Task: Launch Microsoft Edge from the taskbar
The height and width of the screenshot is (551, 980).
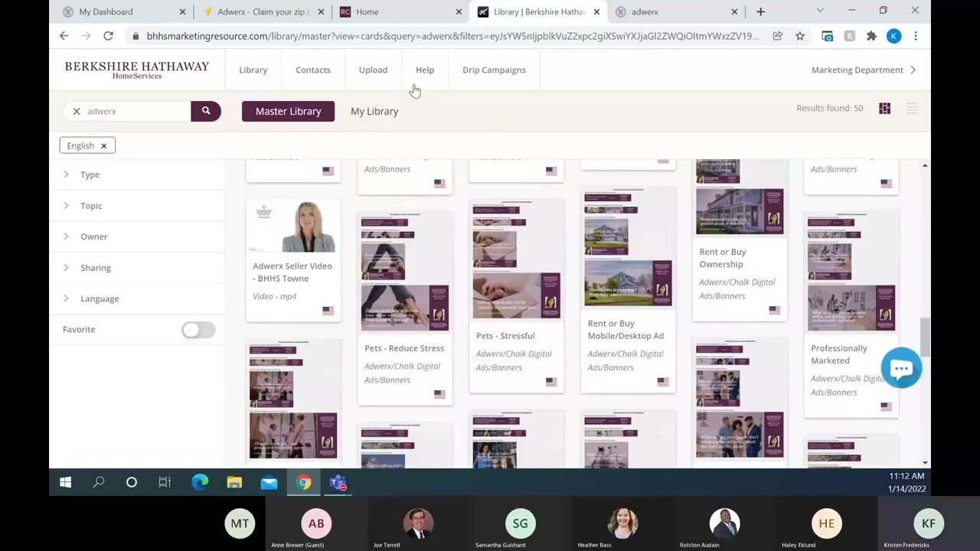Action: click(x=200, y=483)
